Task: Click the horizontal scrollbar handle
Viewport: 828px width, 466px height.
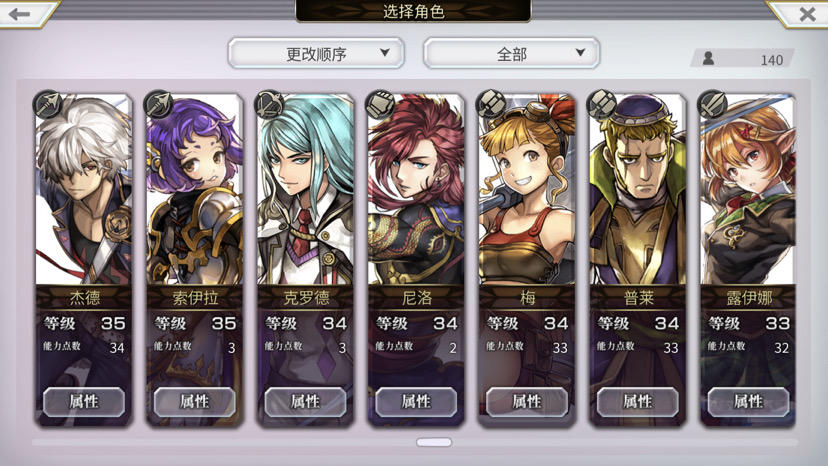Action: click(434, 442)
